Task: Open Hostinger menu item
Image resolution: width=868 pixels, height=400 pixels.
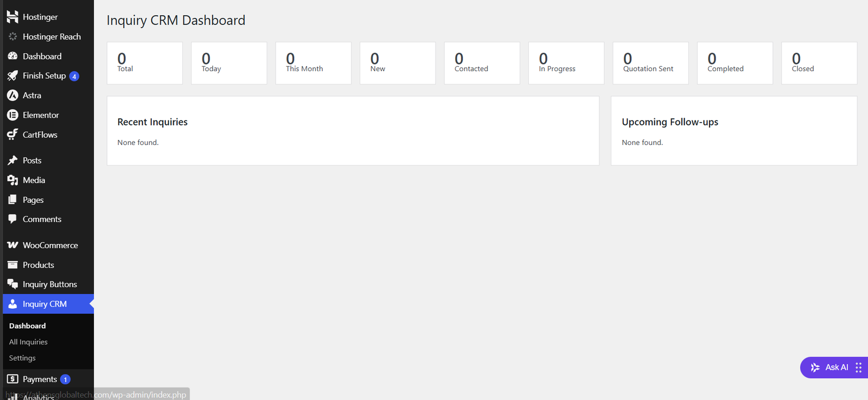Action: coord(47,17)
